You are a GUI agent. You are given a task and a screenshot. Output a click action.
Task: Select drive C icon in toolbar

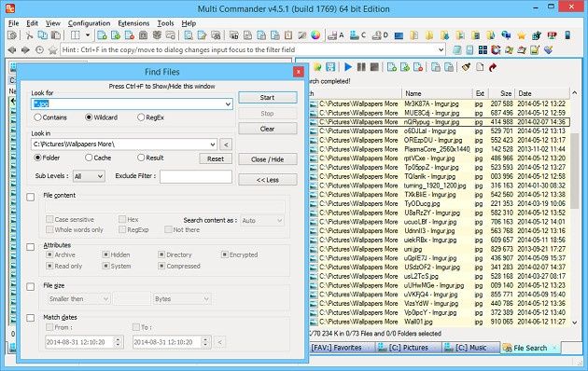coord(357,35)
